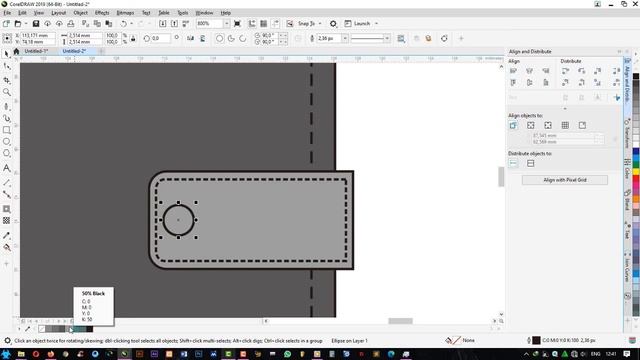The height and width of the screenshot is (360, 640).
Task: Select the Ellipse tool in toolbox
Action: pos(7,142)
